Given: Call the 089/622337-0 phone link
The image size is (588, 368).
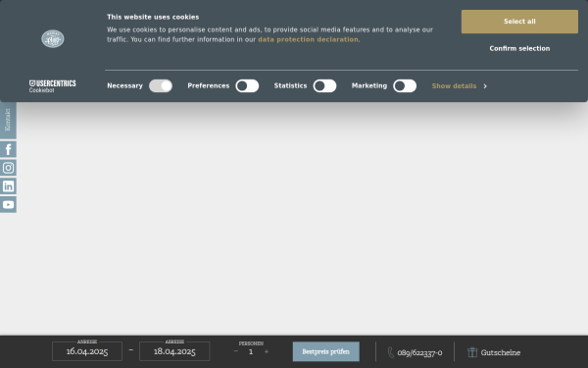Looking at the screenshot, I should point(419,352).
